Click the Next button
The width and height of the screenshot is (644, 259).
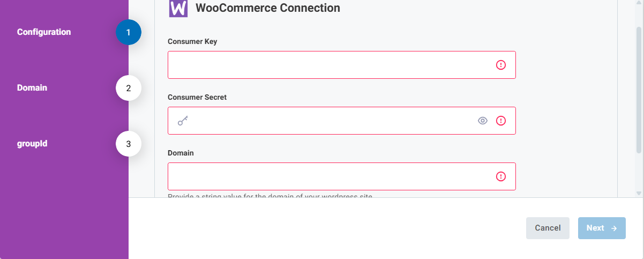(602, 228)
